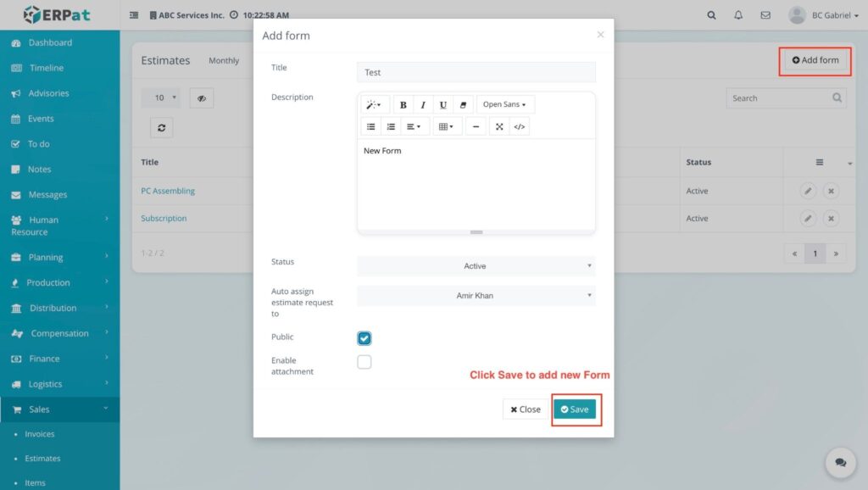The image size is (868, 490).
Task: Expand Human Resource sidebar section
Action: 60,226
